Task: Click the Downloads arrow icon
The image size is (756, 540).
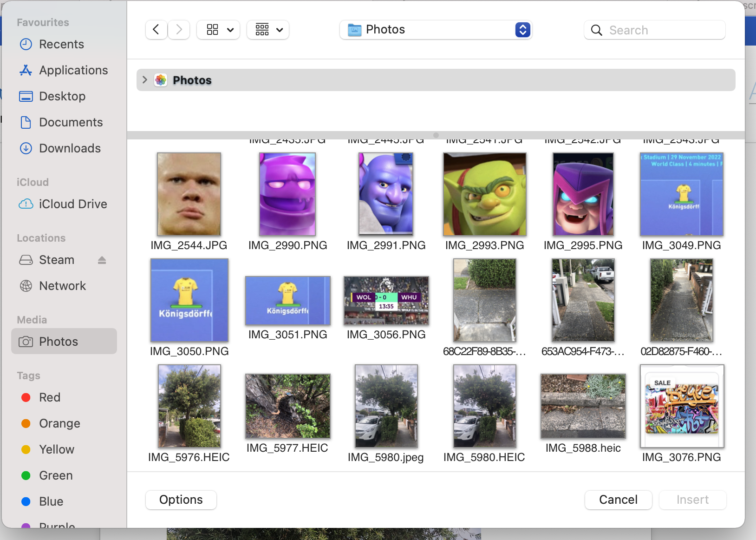Action: (26, 148)
